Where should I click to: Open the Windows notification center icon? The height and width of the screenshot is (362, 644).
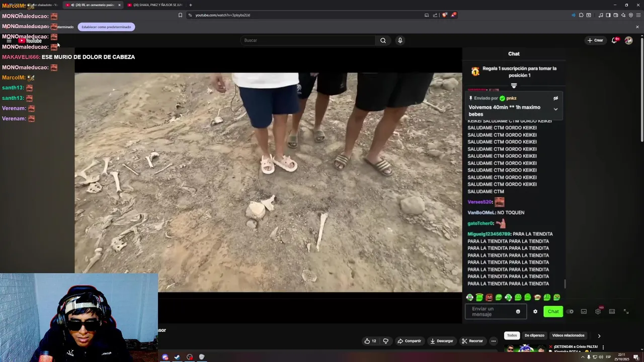(636, 357)
